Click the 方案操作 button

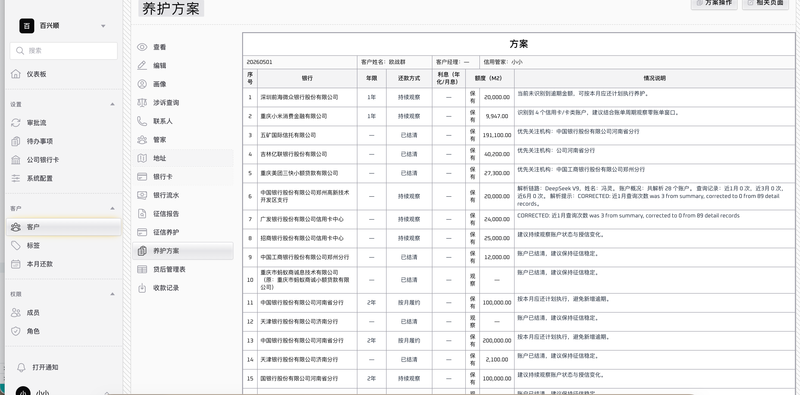point(714,3)
